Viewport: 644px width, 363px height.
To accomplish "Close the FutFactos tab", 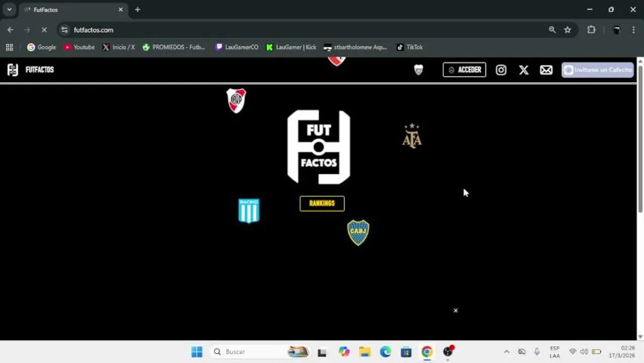I will 120,10.
